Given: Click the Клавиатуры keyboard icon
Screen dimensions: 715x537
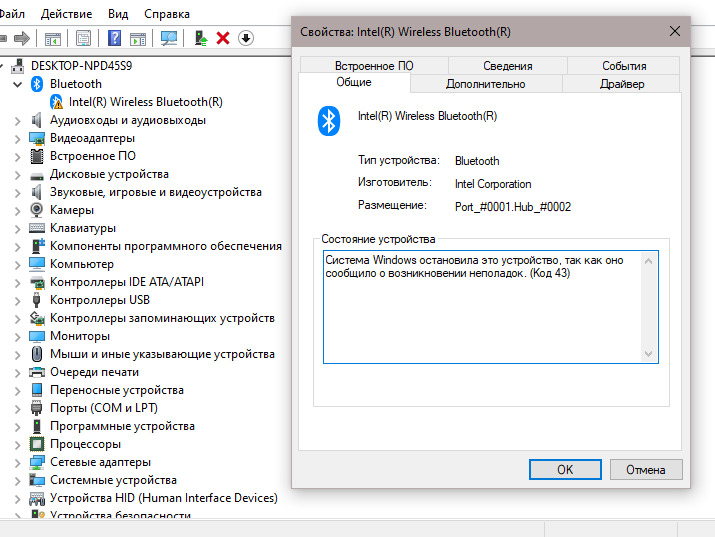Looking at the screenshot, I should 37,228.
